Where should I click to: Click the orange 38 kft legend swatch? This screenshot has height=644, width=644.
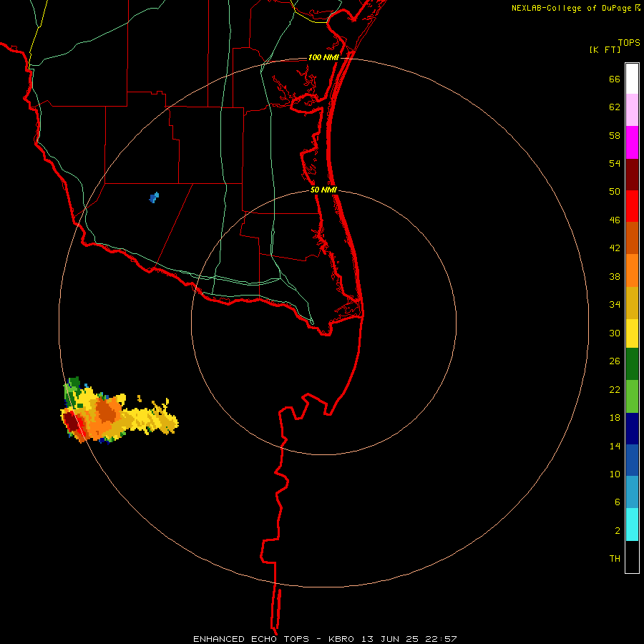(632, 270)
